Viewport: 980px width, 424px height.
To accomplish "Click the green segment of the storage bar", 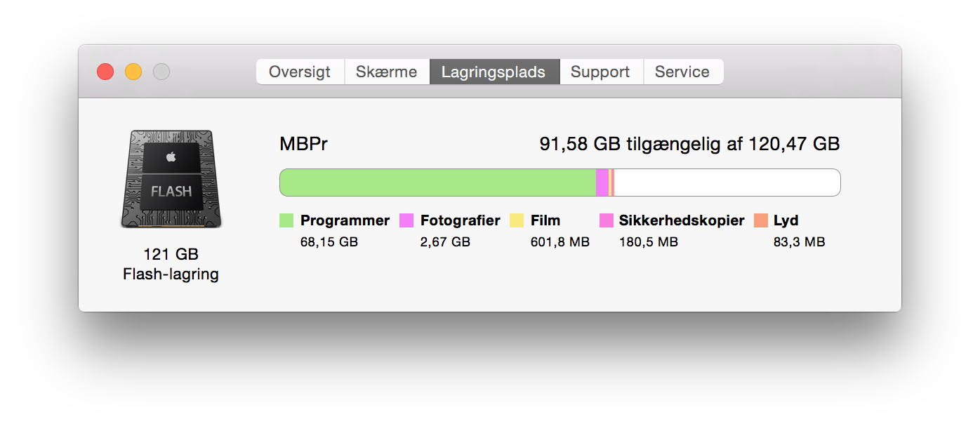I will pyautogui.click(x=437, y=183).
